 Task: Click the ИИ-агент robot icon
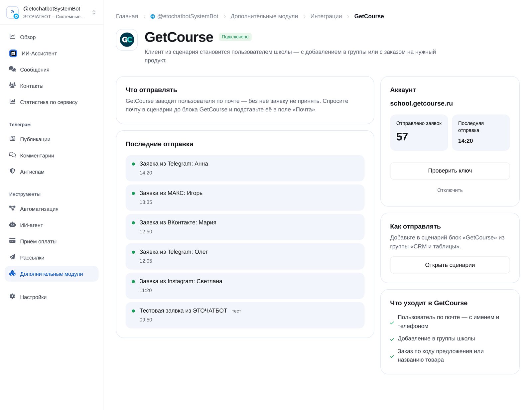pos(12,225)
